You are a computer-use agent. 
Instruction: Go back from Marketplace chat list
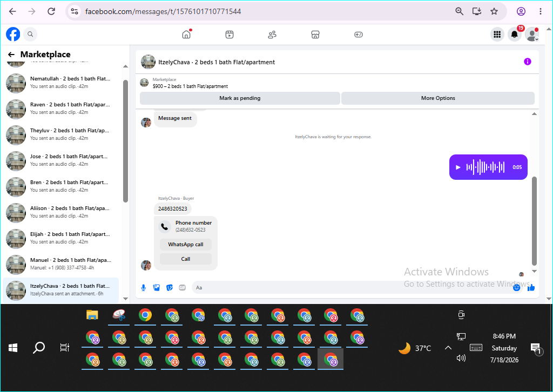click(11, 55)
